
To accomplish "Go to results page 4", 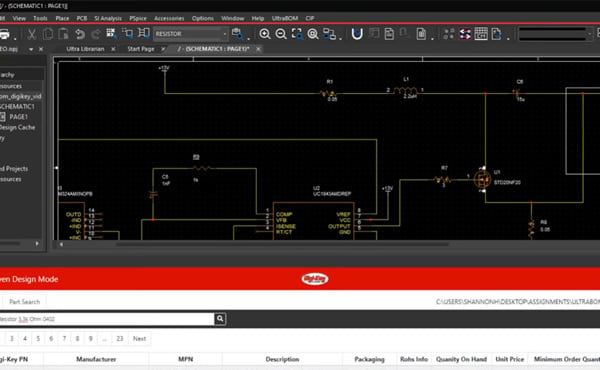I will click(25, 339).
